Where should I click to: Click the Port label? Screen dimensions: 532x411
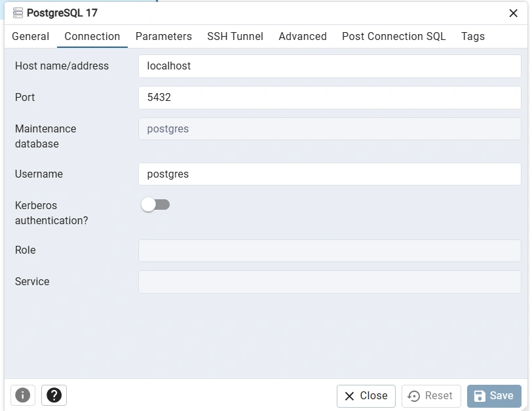[x=25, y=98]
